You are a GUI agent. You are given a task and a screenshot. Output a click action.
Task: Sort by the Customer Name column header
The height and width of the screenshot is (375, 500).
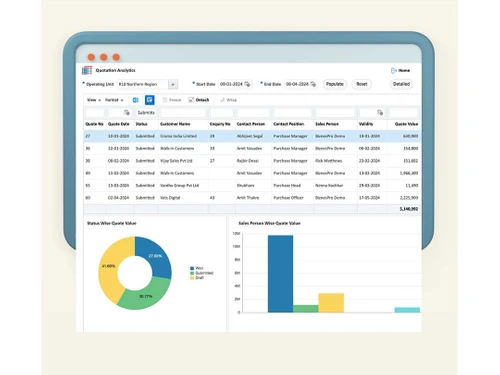175,124
